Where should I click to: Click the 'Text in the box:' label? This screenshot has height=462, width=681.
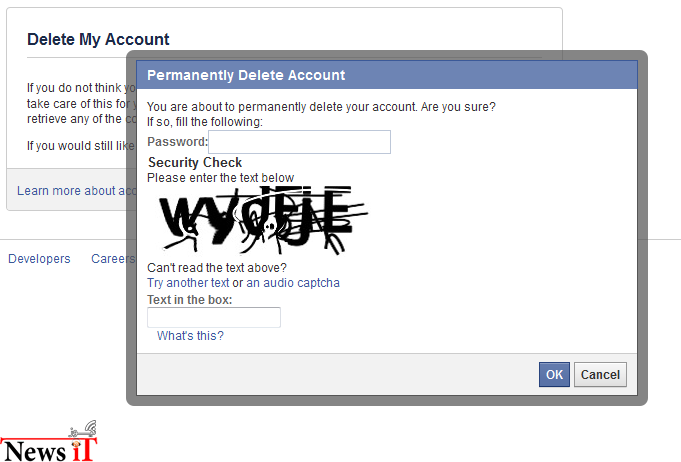pos(190,300)
